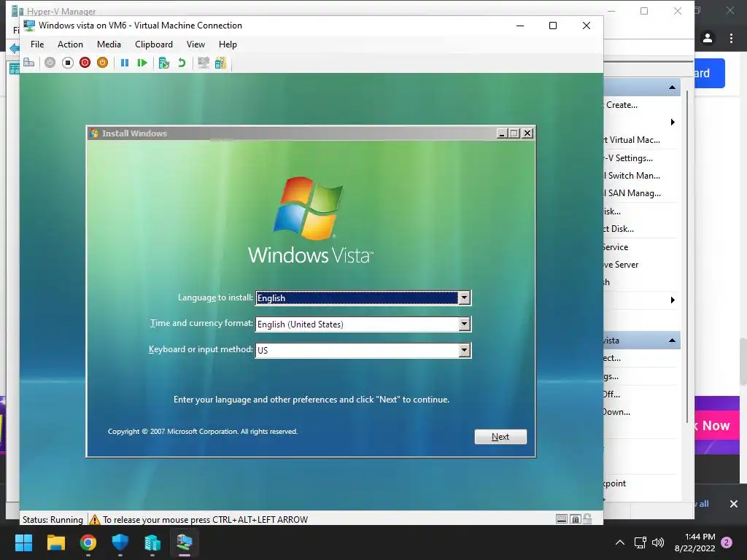Screen dimensions: 747x560
Task: Click the Hyper-V Manager Actions pane scrollbar
Action: pyautogui.click(x=687, y=257)
